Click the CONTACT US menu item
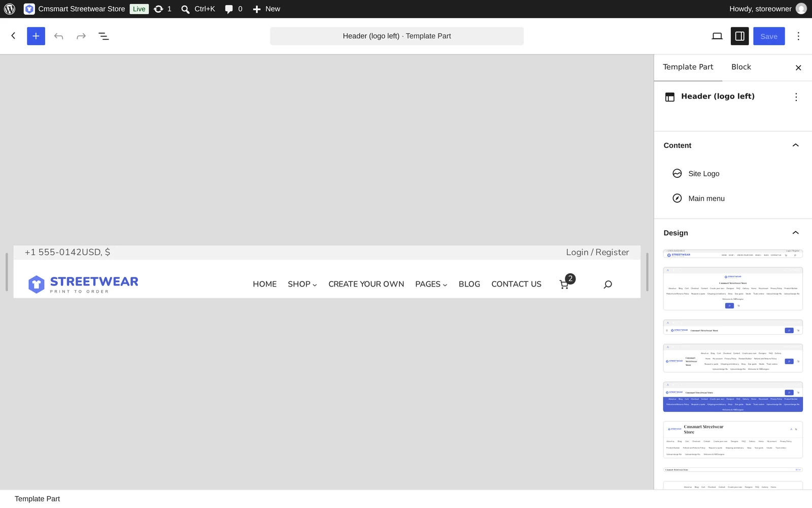This screenshot has height=508, width=812. [516, 284]
